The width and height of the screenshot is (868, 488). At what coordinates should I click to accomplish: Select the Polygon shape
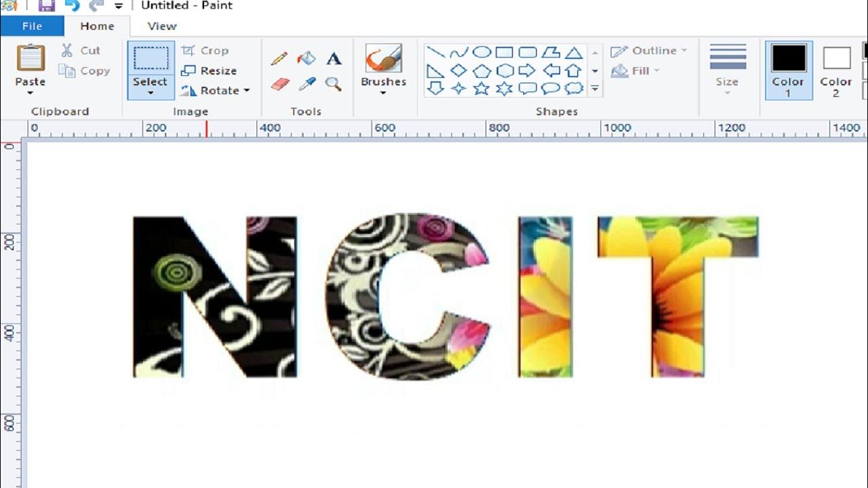(551, 53)
